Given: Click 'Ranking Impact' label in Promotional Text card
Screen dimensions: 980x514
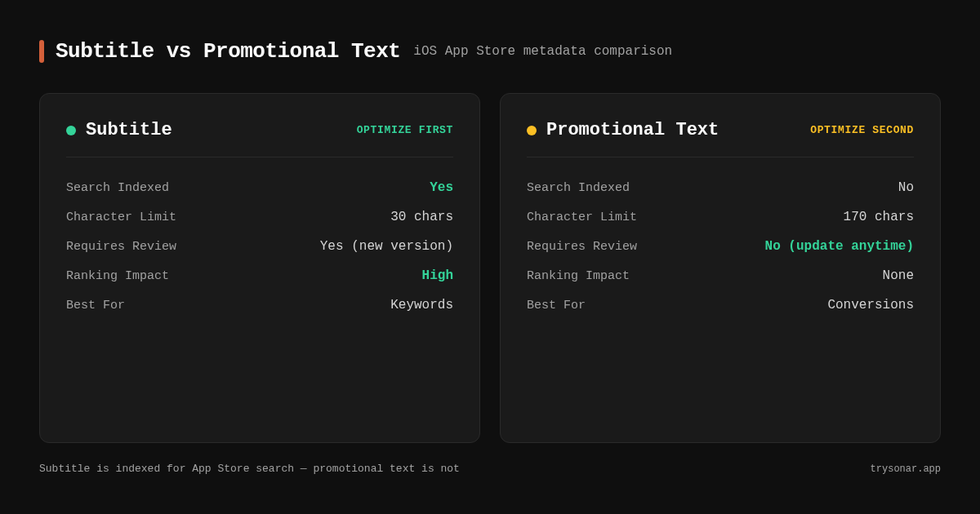Looking at the screenshot, I should point(578,276).
